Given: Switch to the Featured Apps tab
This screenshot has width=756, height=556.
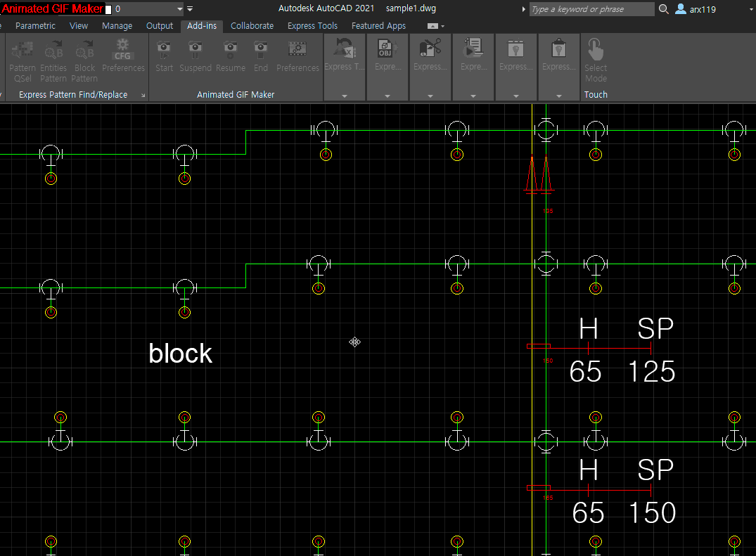Looking at the screenshot, I should (378, 26).
